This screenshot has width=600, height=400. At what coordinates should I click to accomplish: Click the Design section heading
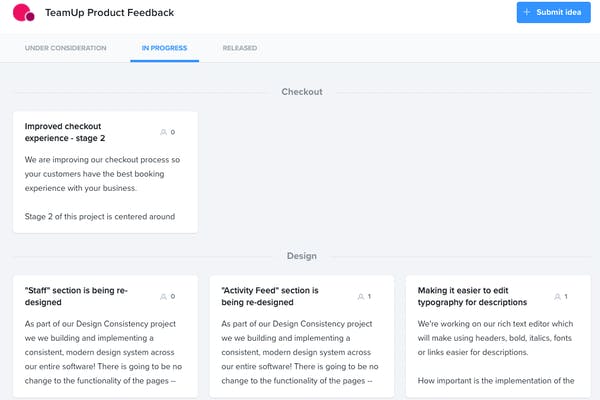(x=302, y=256)
